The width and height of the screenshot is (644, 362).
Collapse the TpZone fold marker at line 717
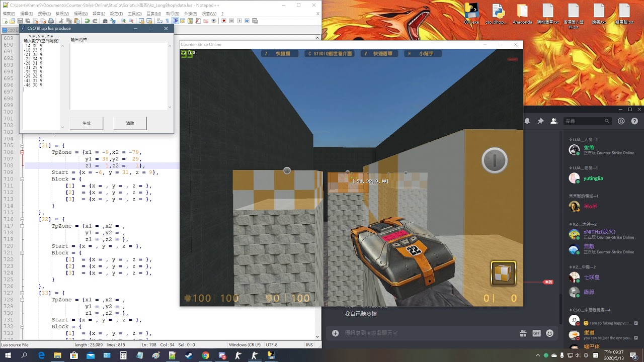click(22, 226)
